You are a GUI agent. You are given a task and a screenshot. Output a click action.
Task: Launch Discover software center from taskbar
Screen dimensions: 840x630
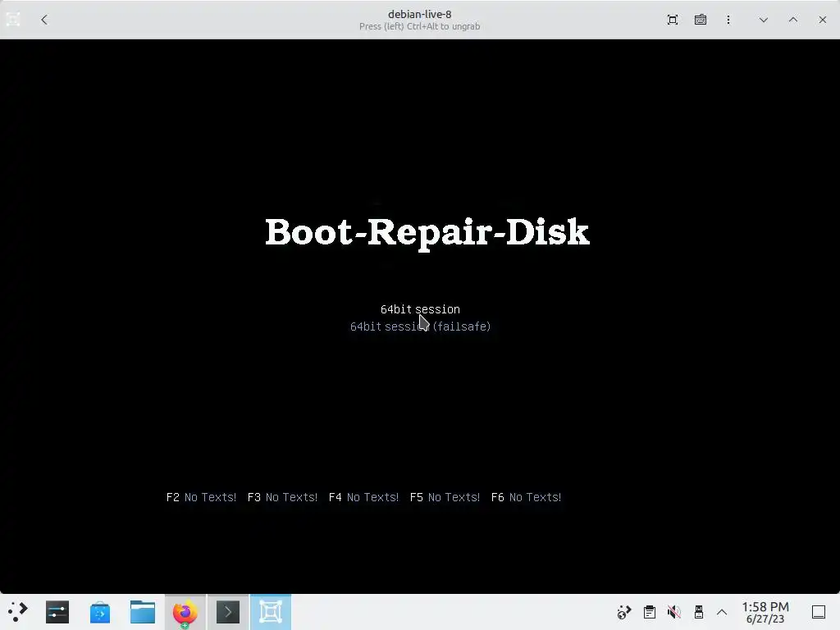[x=99, y=612]
